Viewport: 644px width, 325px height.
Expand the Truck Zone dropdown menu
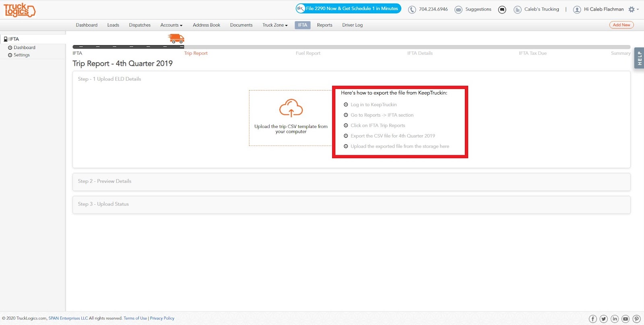coord(275,25)
